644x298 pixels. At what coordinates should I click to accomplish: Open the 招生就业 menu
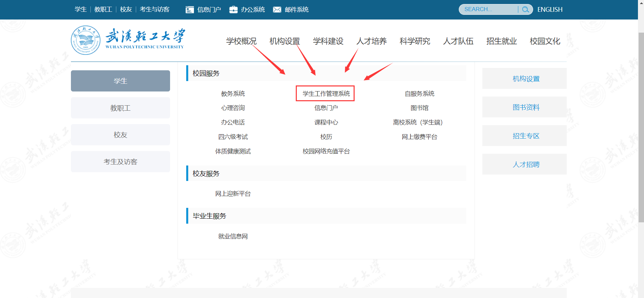pos(501,41)
